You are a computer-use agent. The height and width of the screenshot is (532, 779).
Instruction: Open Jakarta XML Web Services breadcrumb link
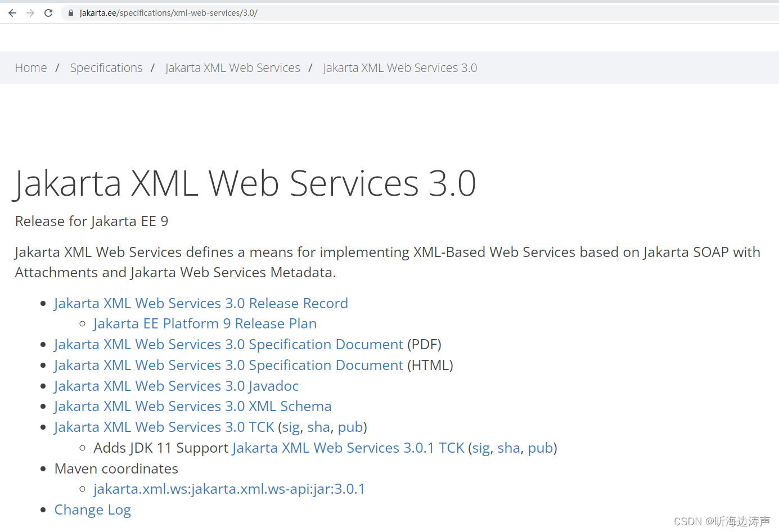pyautogui.click(x=233, y=68)
